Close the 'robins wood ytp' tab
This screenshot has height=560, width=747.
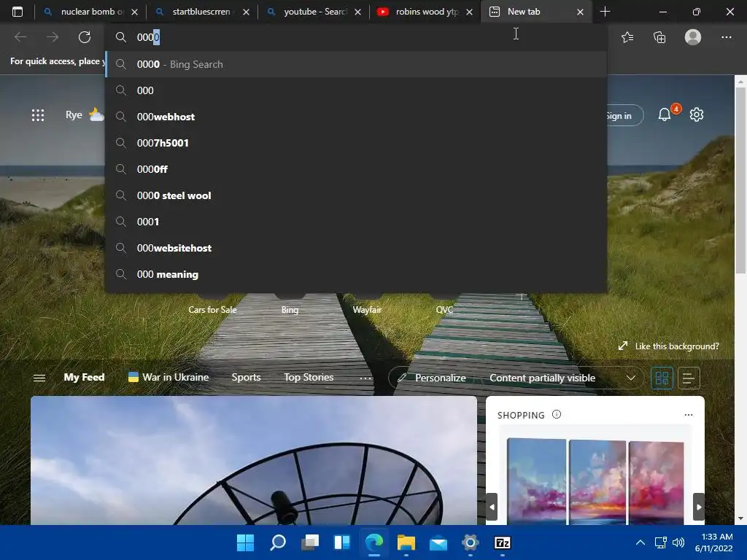point(469,12)
